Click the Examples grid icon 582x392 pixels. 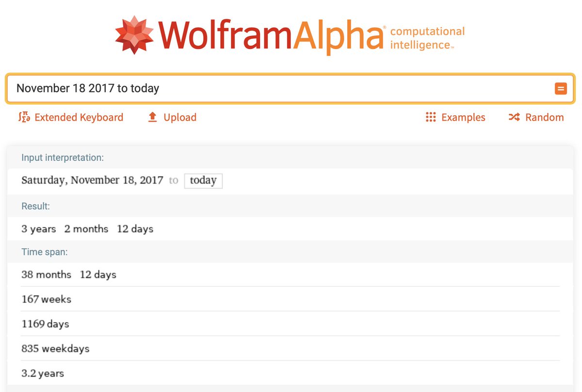[431, 117]
